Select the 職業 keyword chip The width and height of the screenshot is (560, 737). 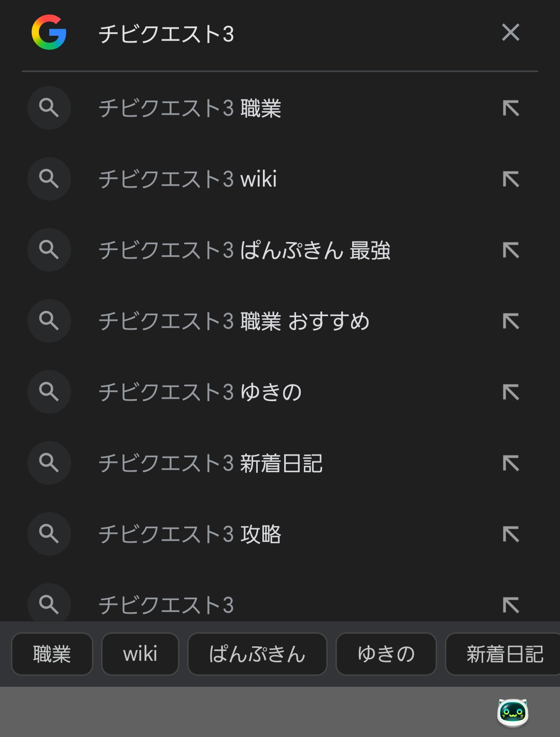point(52,654)
